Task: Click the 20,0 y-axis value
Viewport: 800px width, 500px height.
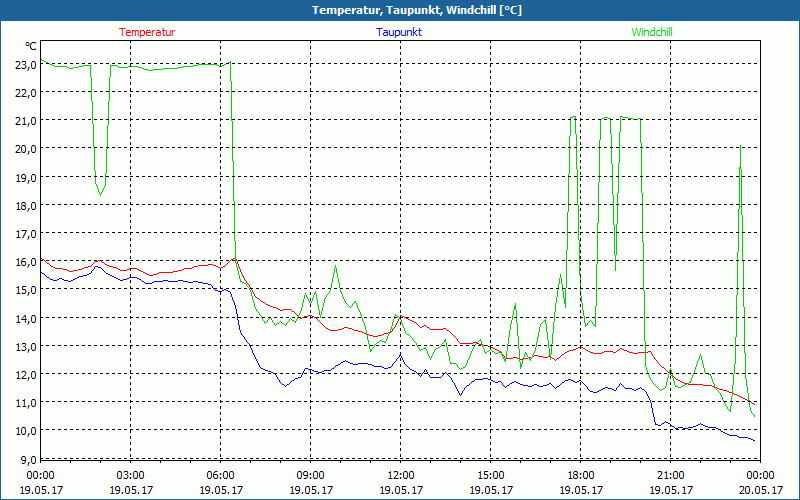Action: point(27,149)
